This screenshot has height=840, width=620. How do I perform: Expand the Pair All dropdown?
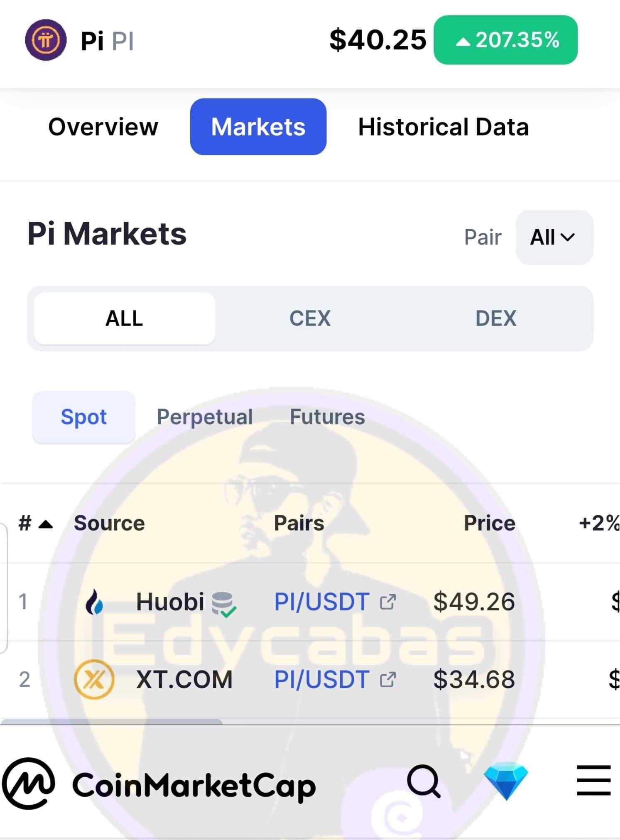point(554,237)
